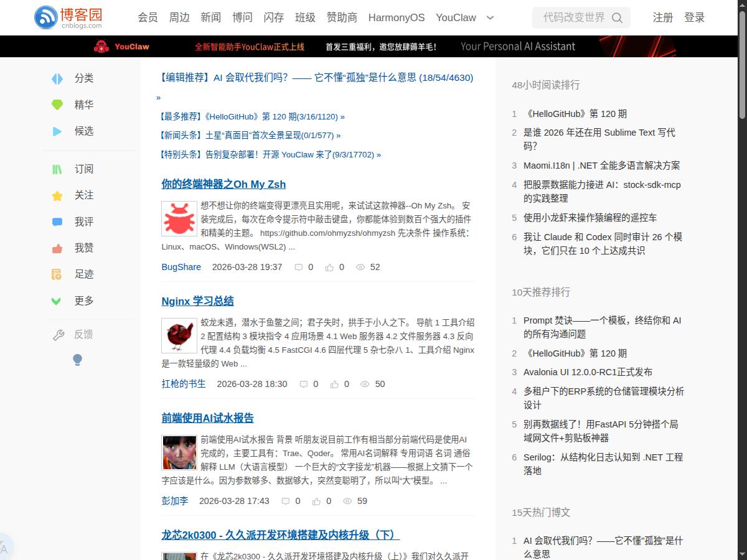
Task: Expand the YouClaw dropdown chevron
Action: pos(490,18)
